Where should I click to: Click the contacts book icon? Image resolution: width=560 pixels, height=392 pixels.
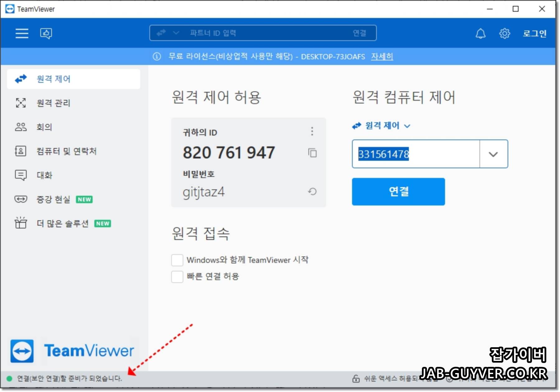pyautogui.click(x=21, y=151)
